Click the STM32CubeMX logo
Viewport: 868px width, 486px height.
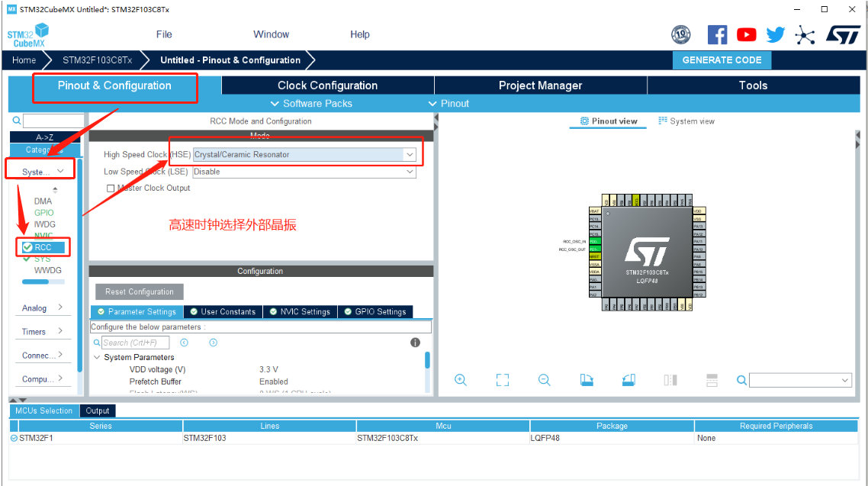(x=27, y=35)
